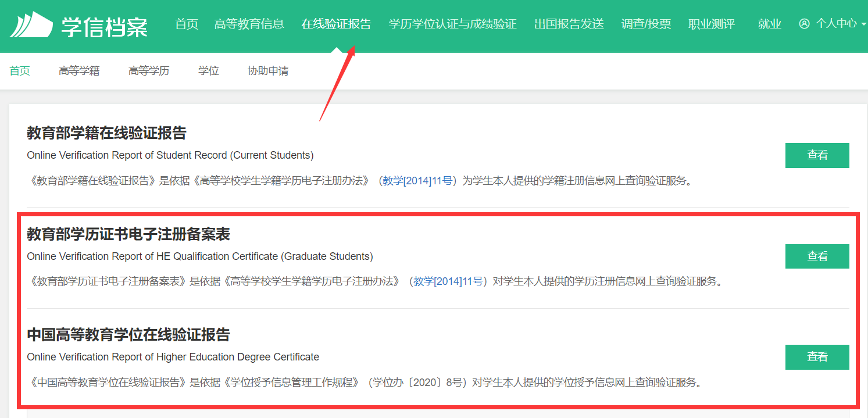This screenshot has width=868, height=418.
Task: View the 教育部学籍在线验证报告
Action: click(817, 155)
